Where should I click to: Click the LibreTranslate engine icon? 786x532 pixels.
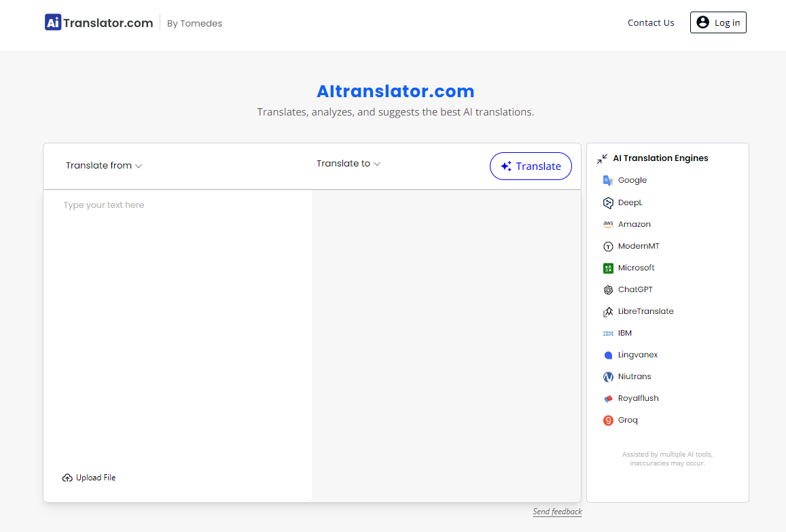tap(608, 312)
